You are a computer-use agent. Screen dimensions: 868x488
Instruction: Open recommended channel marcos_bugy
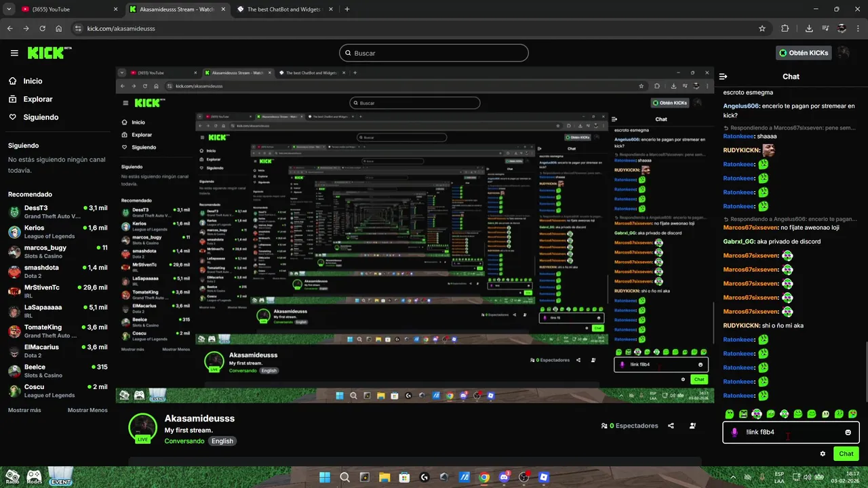coord(58,251)
